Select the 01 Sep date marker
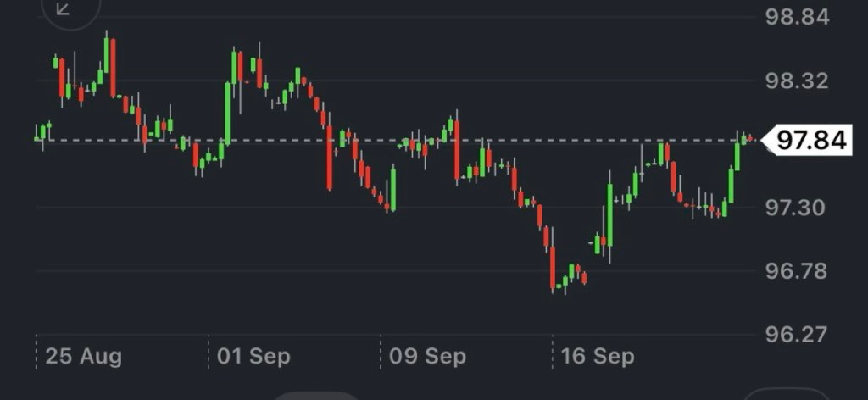This screenshot has width=868, height=400. [x=253, y=356]
